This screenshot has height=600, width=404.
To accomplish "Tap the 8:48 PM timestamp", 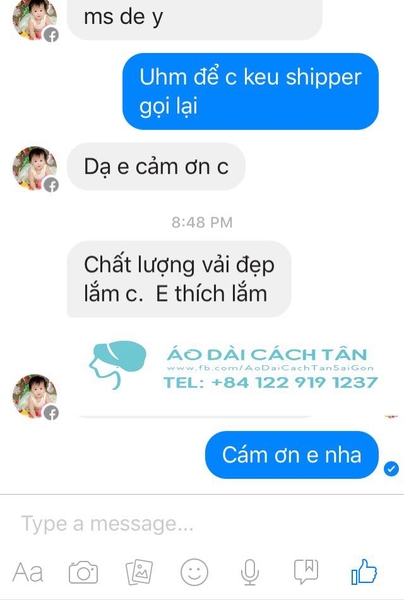I will pyautogui.click(x=202, y=222).
